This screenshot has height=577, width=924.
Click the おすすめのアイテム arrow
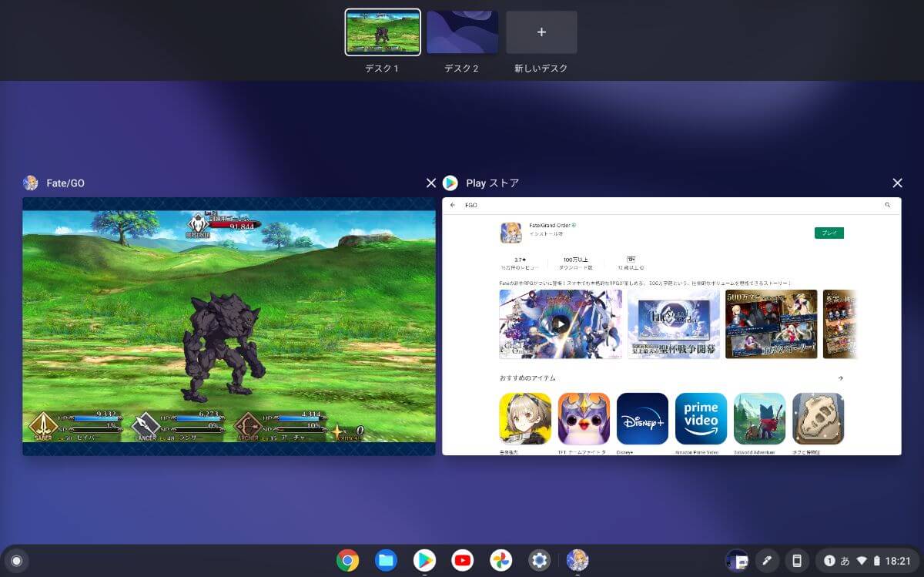coord(840,378)
